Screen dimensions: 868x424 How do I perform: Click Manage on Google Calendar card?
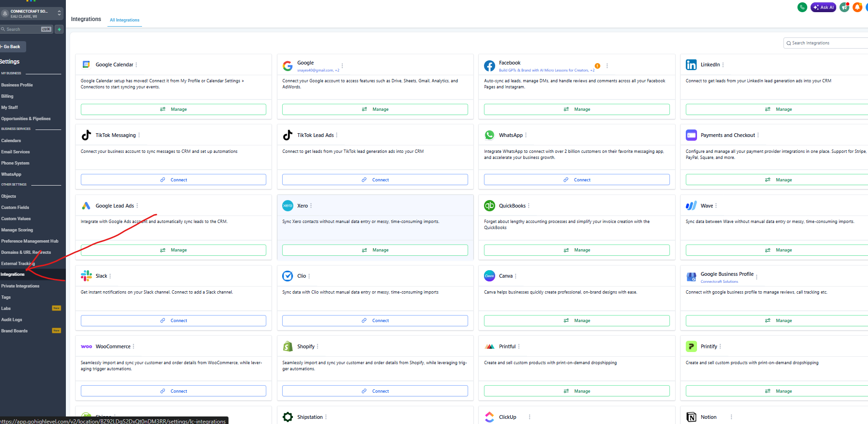click(173, 109)
